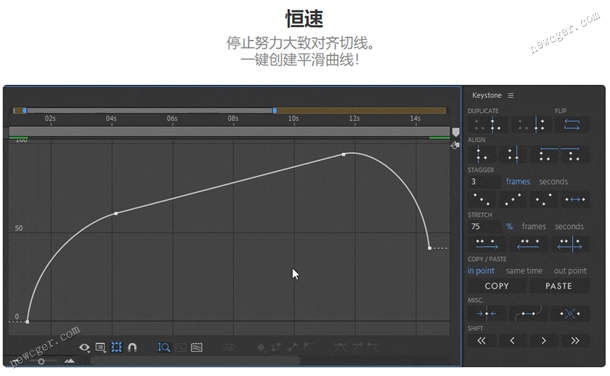This screenshot has width=610, height=376.
Task: Click the shift far left double-arrow
Action: click(x=481, y=341)
